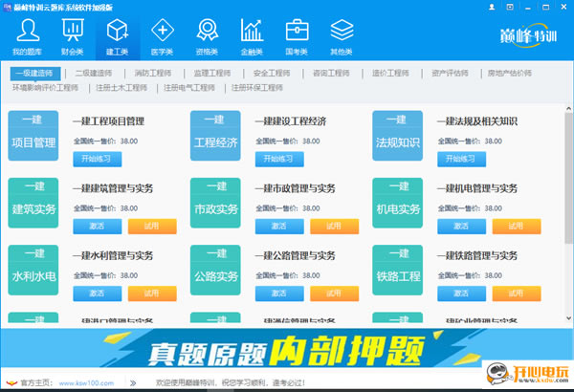This screenshot has height=392, width=574.
Task: Switch to the 注册环保工程师 tab
Action: point(257,88)
